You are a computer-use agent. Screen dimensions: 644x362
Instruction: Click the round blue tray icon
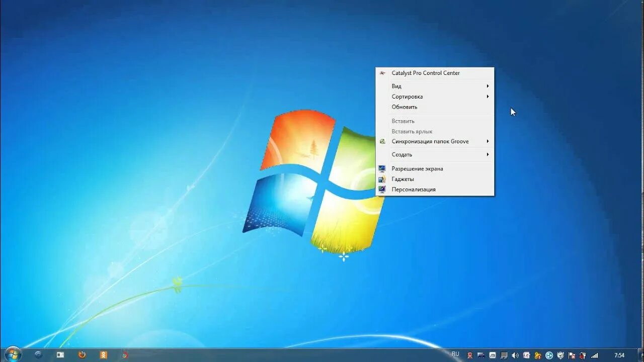(549, 355)
